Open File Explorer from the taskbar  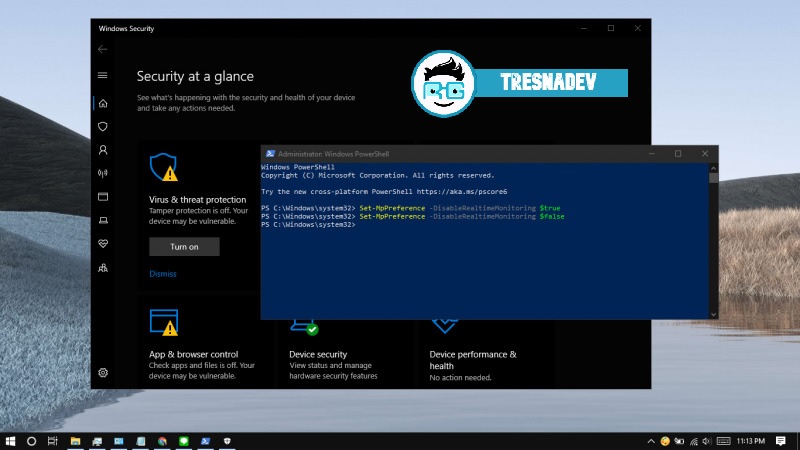[76, 441]
